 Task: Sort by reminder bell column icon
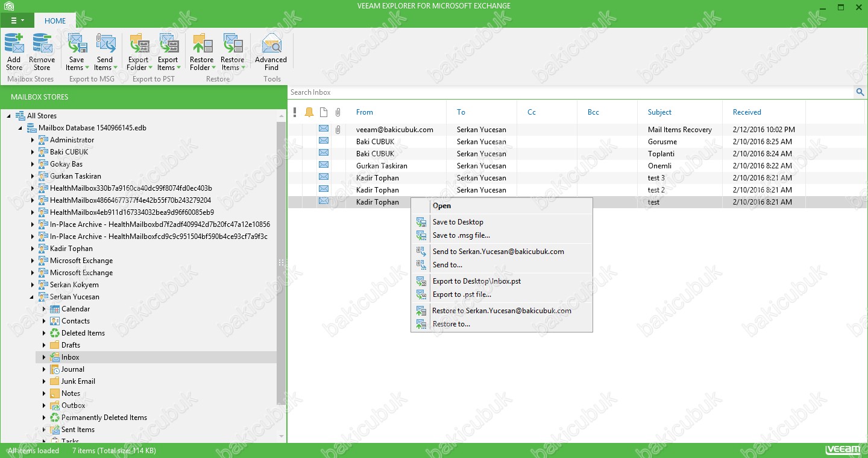pyautogui.click(x=309, y=112)
